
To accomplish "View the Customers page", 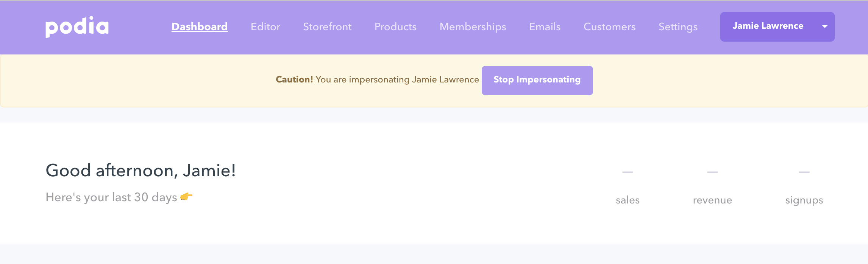I will (x=609, y=27).
